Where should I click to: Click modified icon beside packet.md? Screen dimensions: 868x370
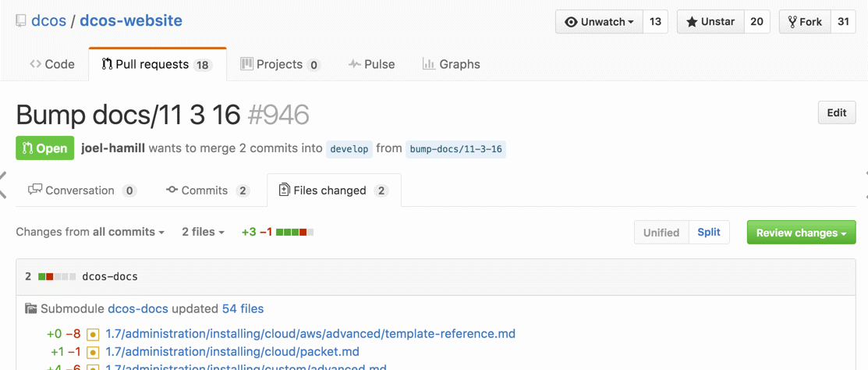(93, 352)
